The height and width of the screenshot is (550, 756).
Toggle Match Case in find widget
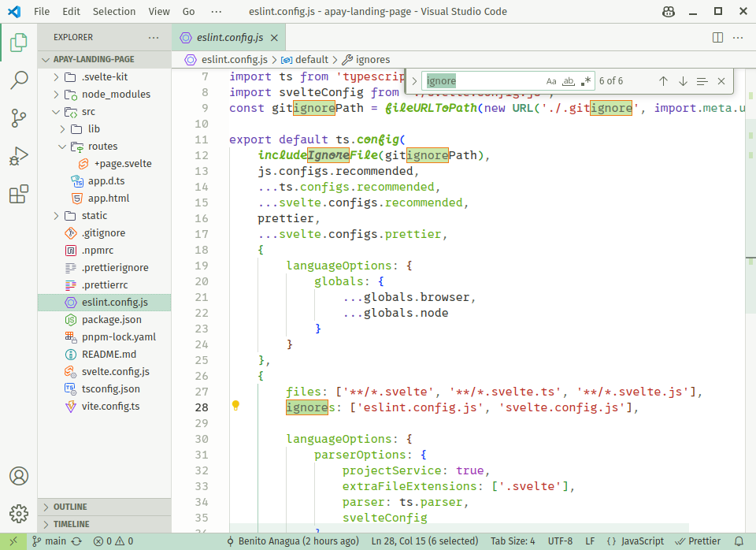pos(551,81)
